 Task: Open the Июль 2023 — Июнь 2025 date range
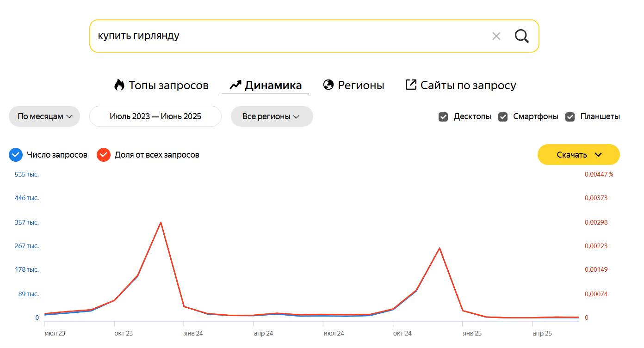(155, 116)
